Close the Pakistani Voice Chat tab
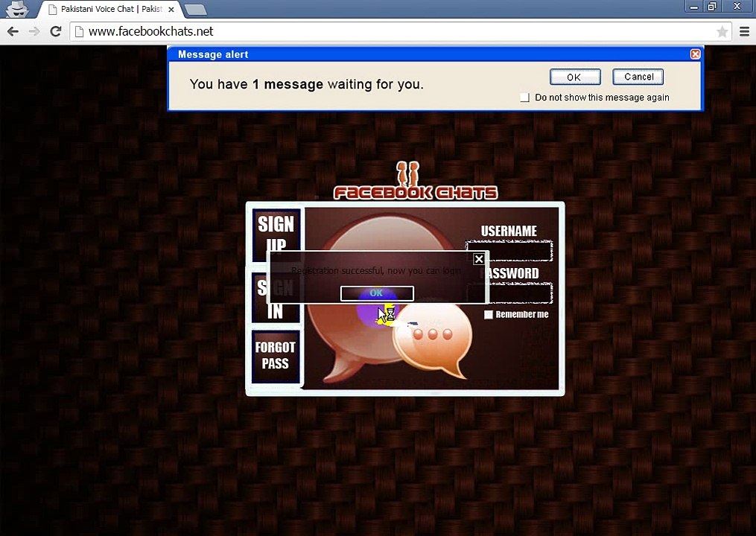756x536 pixels. pos(171,9)
